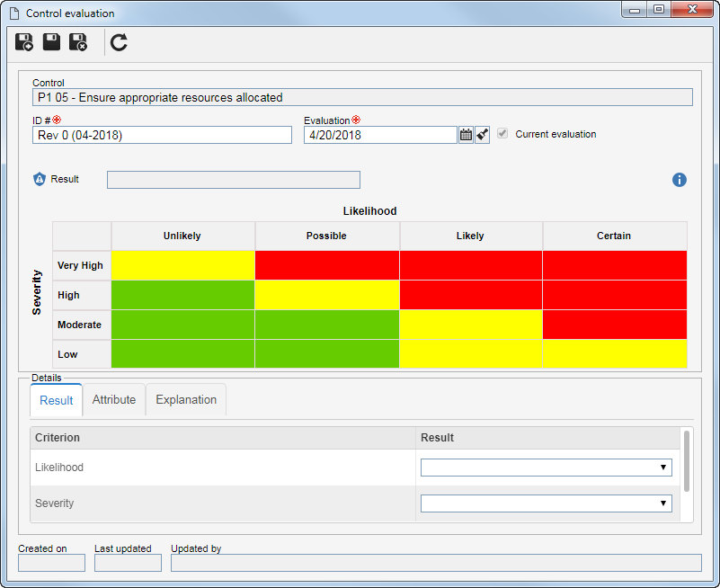Select Very High / Certain red cell

[x=615, y=265]
